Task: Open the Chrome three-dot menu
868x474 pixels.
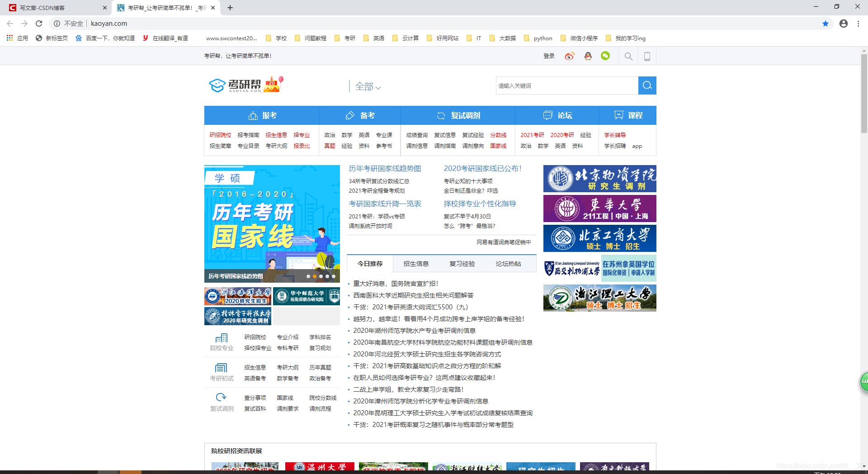Action: (859, 24)
